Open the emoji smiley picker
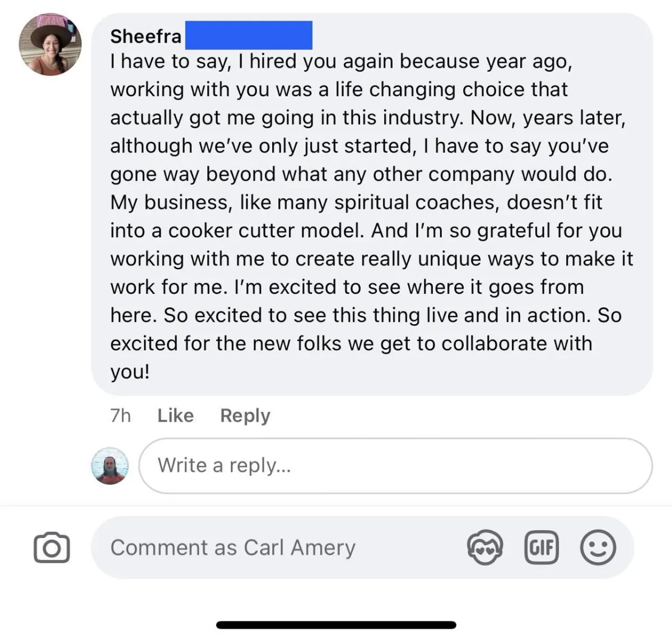Screen dimensions: 672x641 tap(598, 547)
